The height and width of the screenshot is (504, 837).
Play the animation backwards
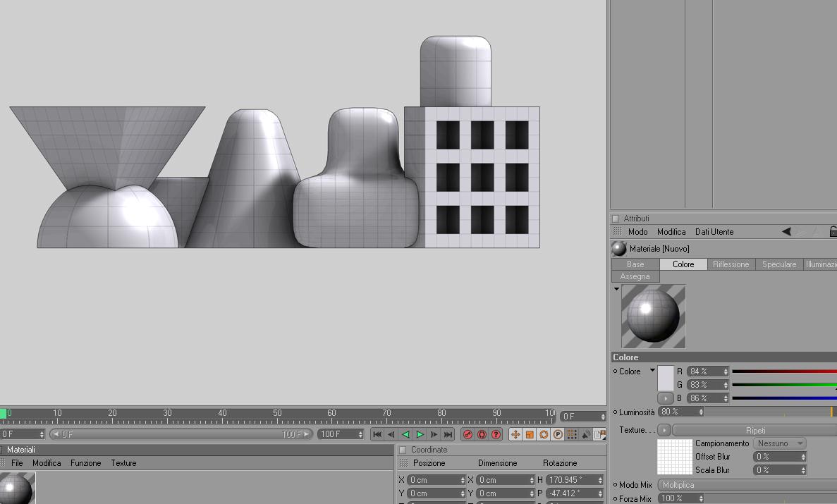(x=405, y=435)
